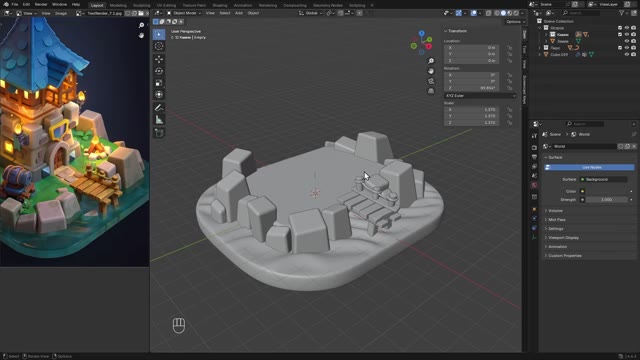Hide Cube.029 with its eye icon
The height and width of the screenshot is (360, 640).
click(627, 54)
